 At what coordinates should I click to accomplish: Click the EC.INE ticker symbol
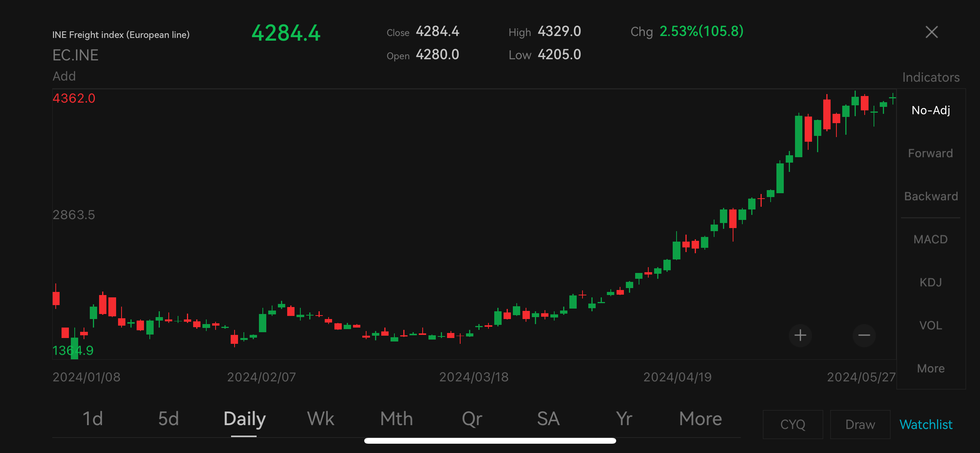(75, 55)
